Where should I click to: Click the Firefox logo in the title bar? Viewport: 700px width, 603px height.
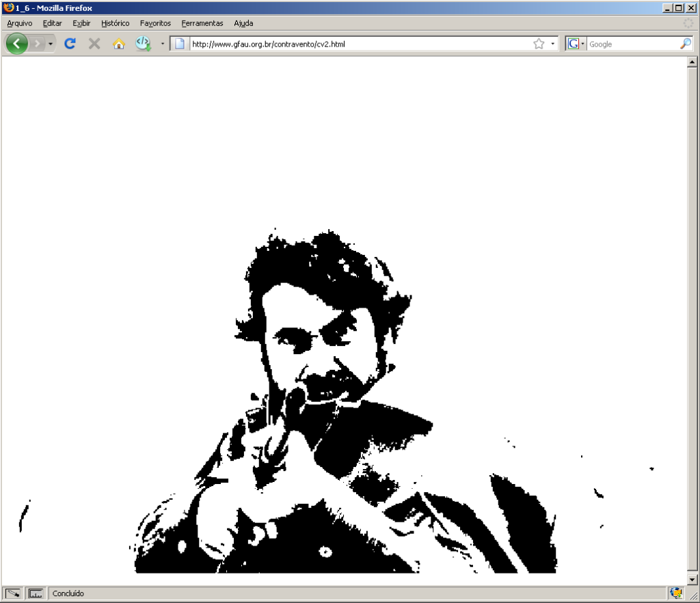(x=8, y=8)
